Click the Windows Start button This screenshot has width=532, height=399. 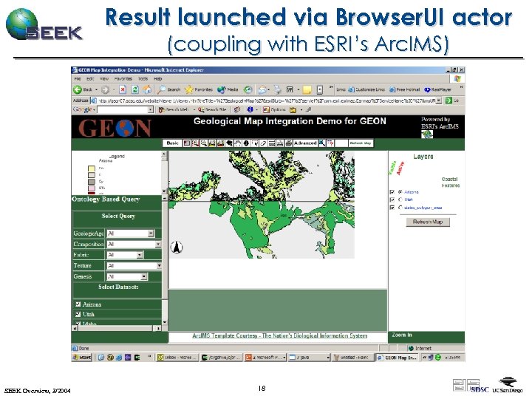(x=82, y=358)
